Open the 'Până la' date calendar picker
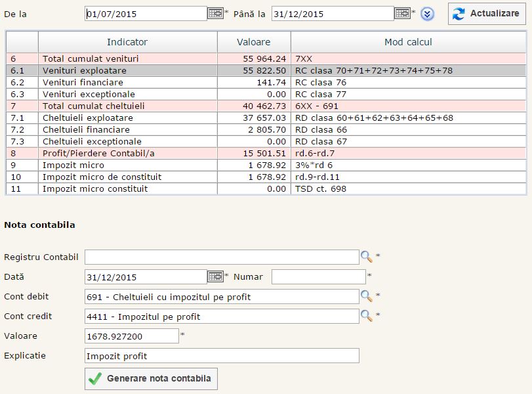 coord(402,13)
